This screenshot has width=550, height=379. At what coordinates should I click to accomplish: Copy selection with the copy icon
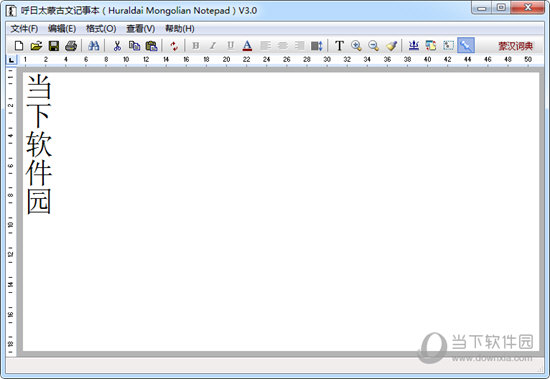[x=134, y=46]
